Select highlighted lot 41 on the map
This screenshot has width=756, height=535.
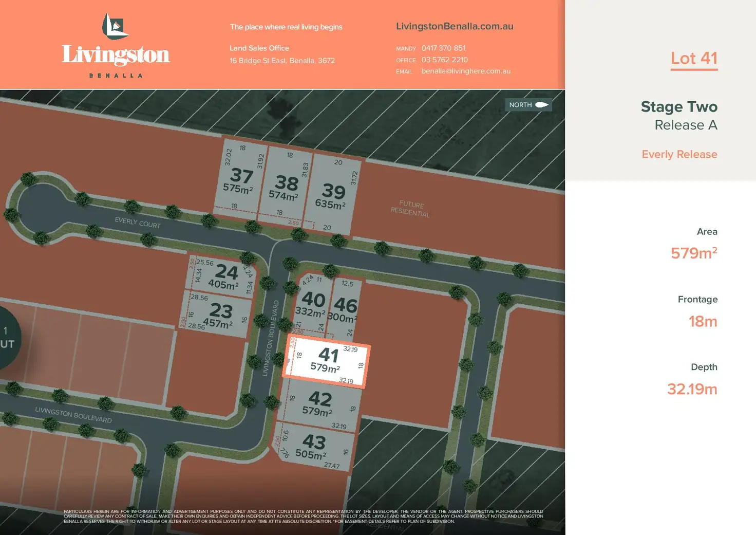click(327, 360)
